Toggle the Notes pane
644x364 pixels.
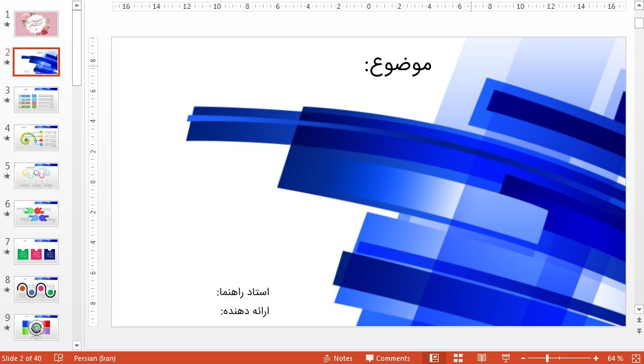[x=337, y=358]
